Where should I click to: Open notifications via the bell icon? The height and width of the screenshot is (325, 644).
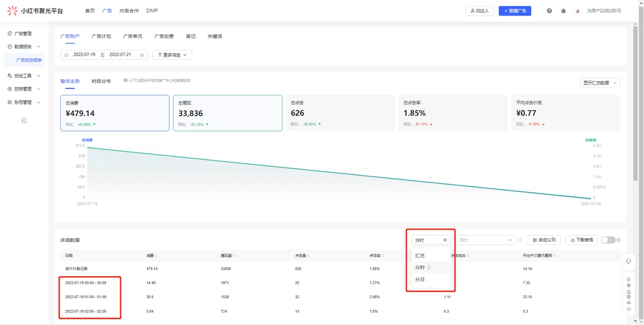(563, 11)
